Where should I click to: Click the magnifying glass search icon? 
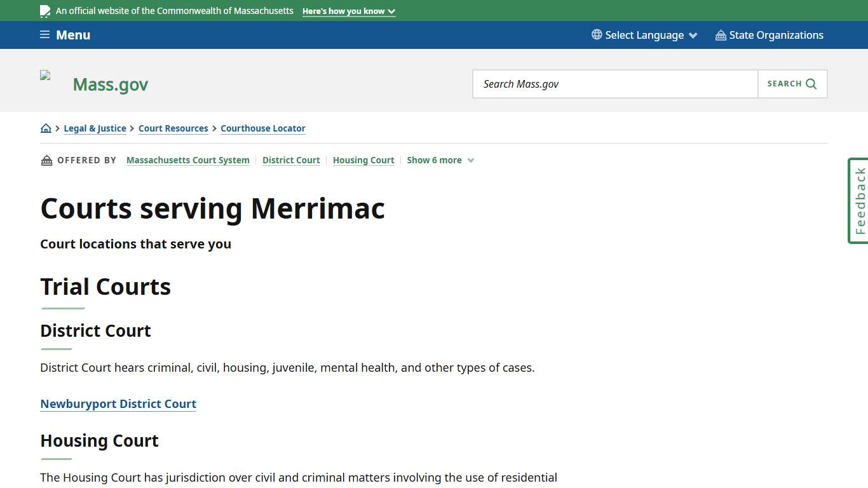810,83
